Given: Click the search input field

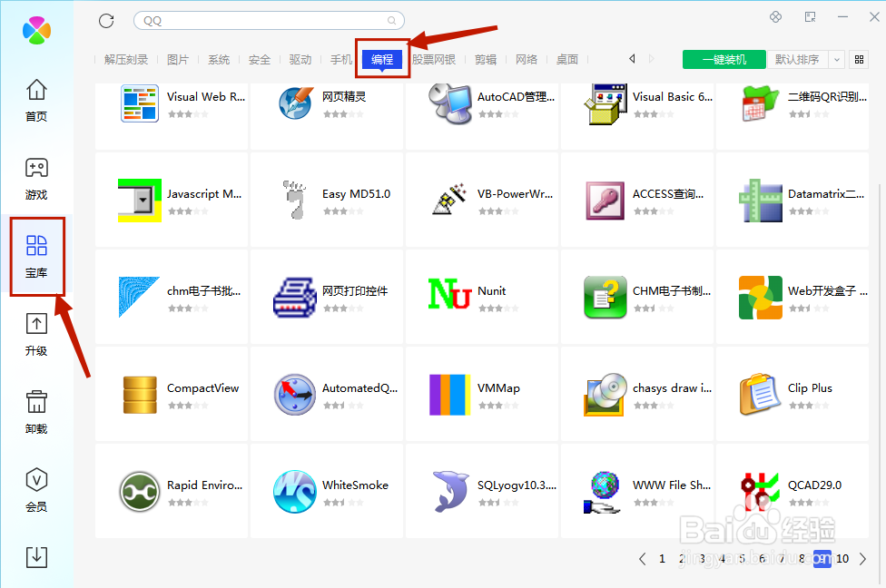Looking at the screenshot, I should [x=269, y=21].
